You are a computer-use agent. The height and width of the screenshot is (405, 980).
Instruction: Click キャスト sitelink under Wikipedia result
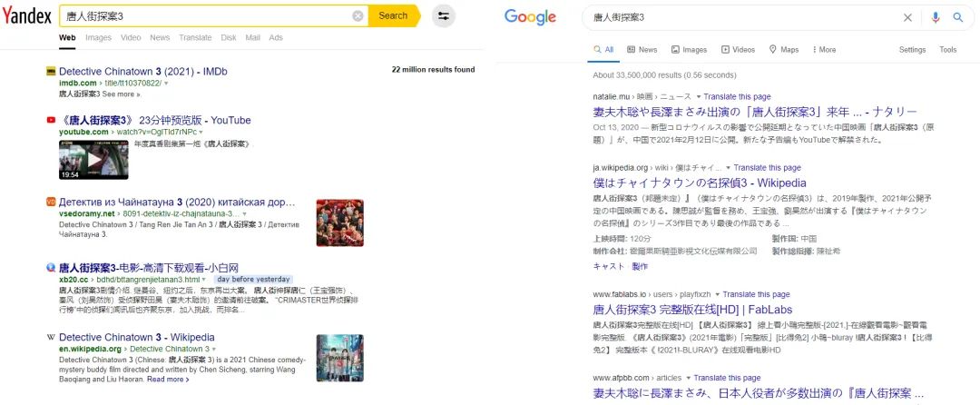tap(608, 266)
